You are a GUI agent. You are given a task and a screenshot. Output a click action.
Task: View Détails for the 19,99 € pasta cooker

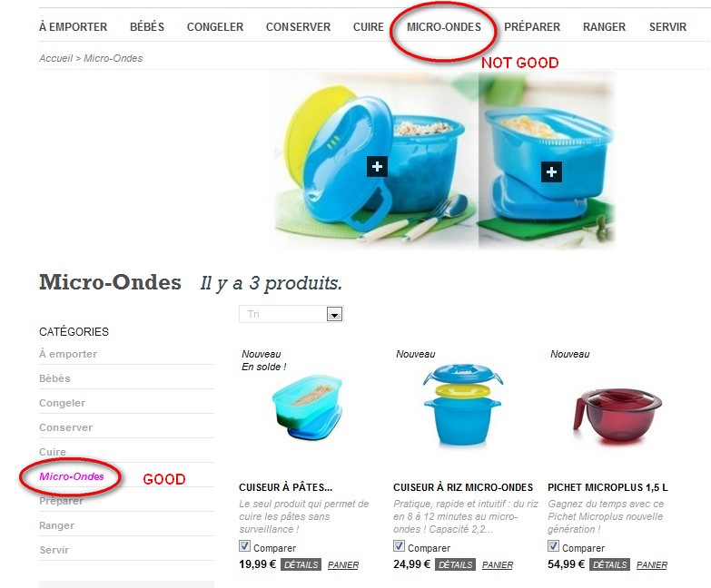click(301, 564)
